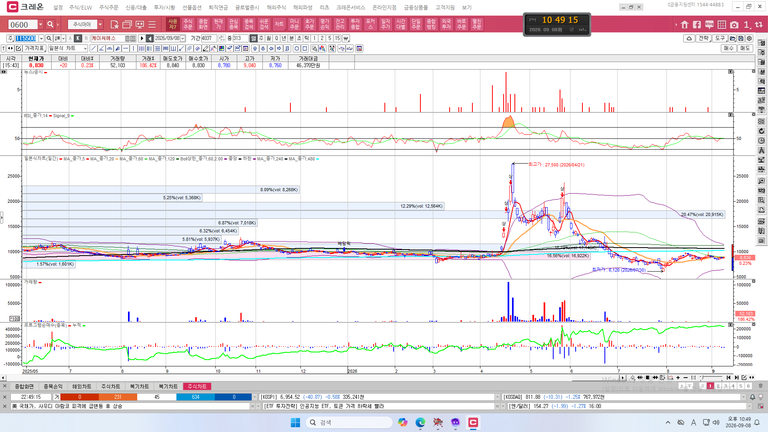
Task: Click the chart settings gear icon
Action: (749, 38)
